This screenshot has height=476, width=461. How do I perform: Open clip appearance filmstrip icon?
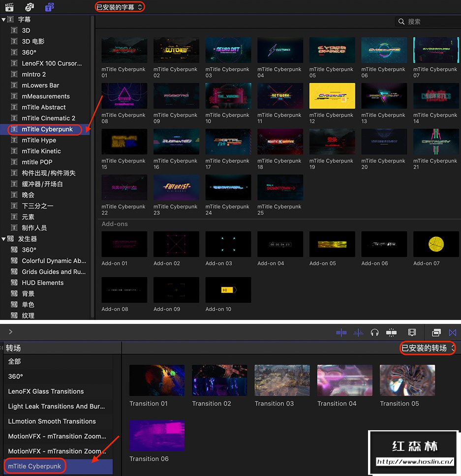(412, 333)
